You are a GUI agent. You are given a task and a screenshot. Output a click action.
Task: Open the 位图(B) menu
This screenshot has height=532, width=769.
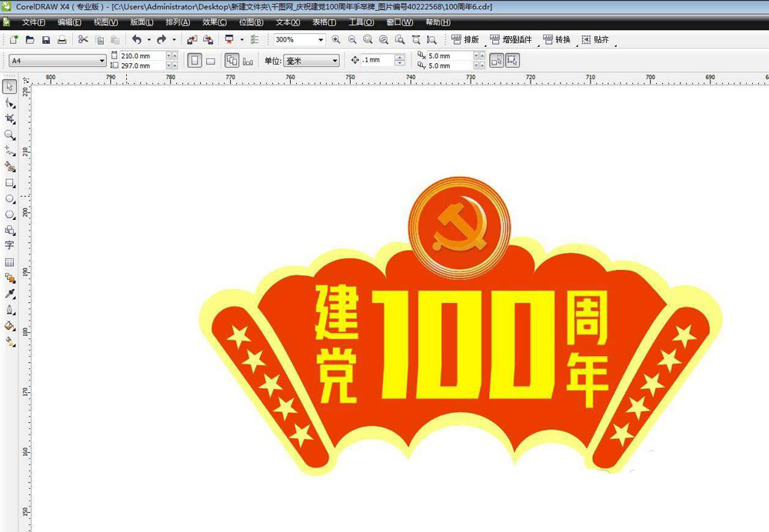pyautogui.click(x=251, y=22)
